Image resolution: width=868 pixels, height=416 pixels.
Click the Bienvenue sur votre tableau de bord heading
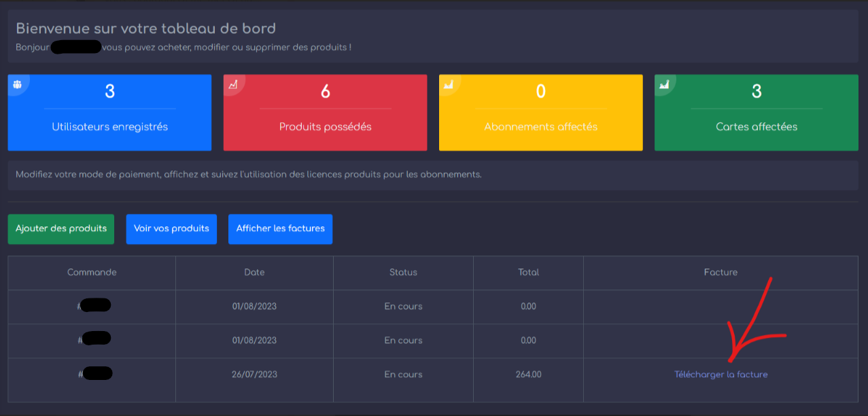pos(145,29)
